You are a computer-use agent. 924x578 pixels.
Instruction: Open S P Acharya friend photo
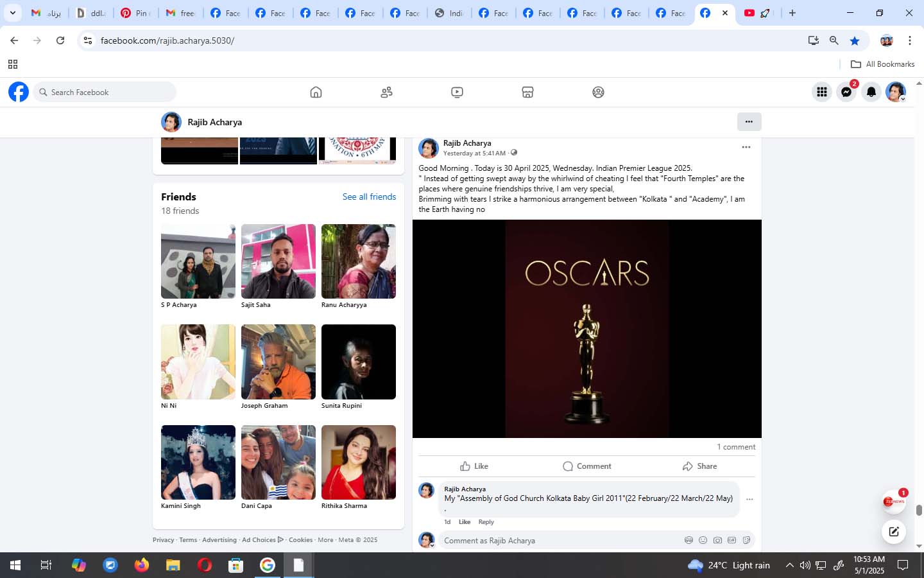[198, 261]
